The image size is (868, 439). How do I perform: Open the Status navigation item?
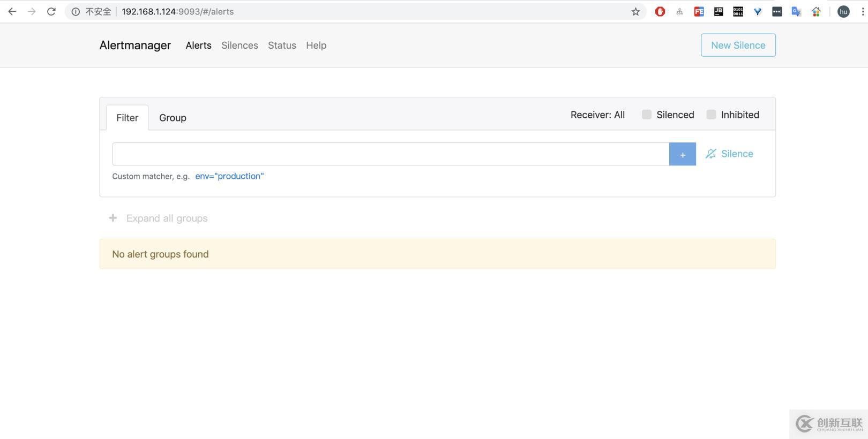[282, 46]
